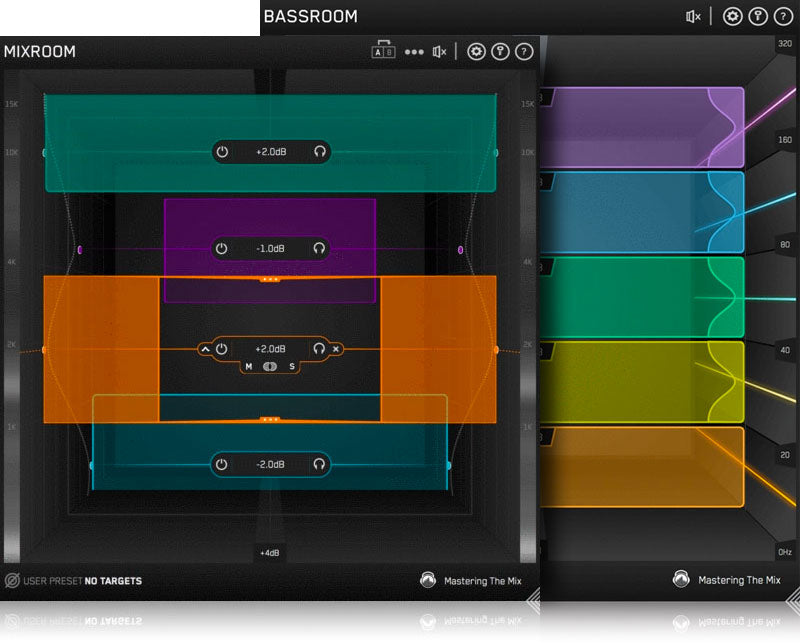800x644 pixels.
Task: Open MIXROOM settings gear
Action: point(476,52)
